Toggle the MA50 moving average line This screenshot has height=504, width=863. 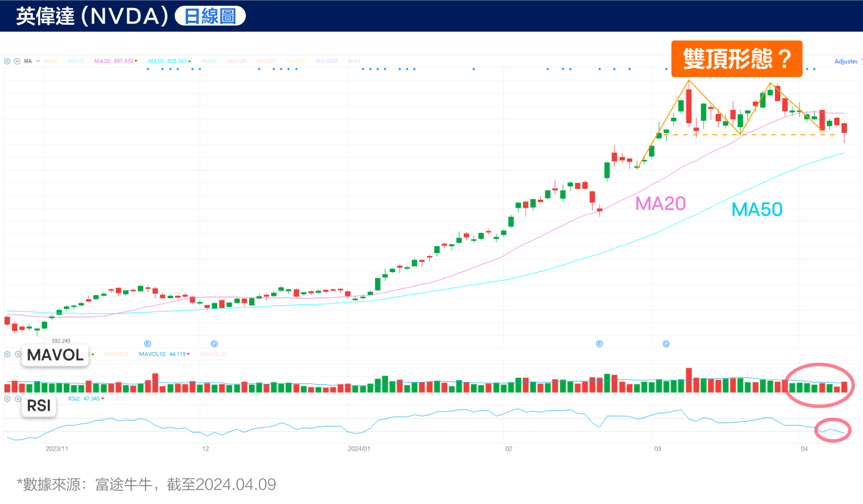(x=156, y=60)
